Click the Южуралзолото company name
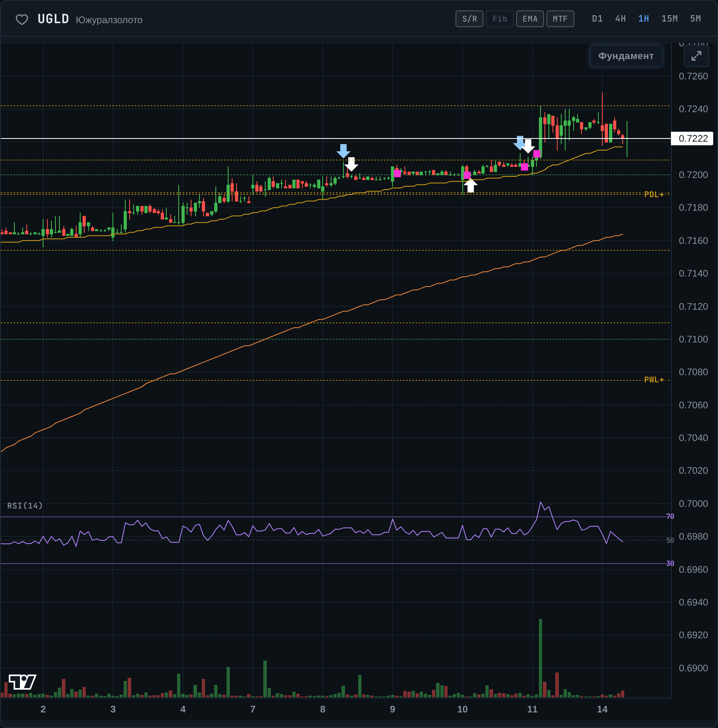The width and height of the screenshot is (718, 728). 109,20
